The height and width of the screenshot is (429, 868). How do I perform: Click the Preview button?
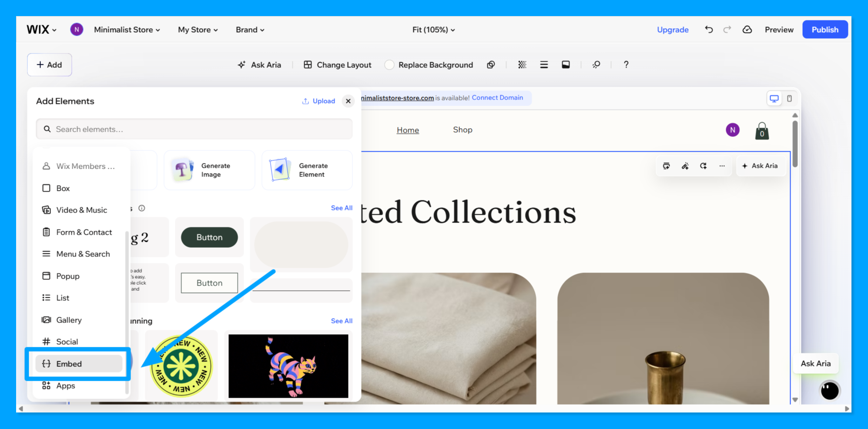click(x=779, y=30)
